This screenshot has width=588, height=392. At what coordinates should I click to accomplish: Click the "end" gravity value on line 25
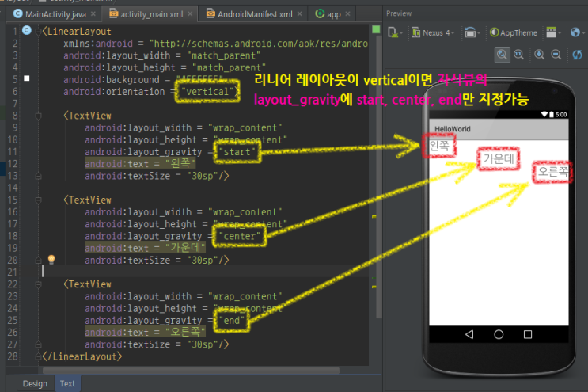coord(232,321)
